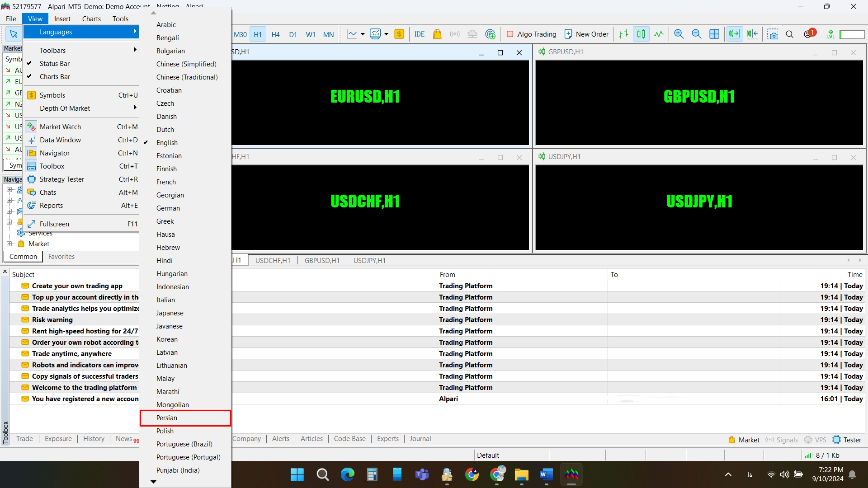This screenshot has height=488, width=868.
Task: Toggle the Charts Bar visibility
Action: coord(55,76)
